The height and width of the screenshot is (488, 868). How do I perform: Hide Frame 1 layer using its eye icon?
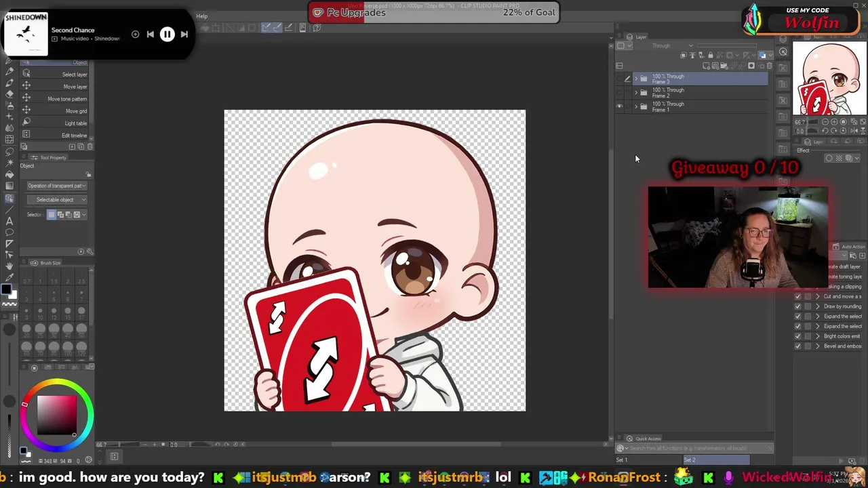pyautogui.click(x=619, y=106)
